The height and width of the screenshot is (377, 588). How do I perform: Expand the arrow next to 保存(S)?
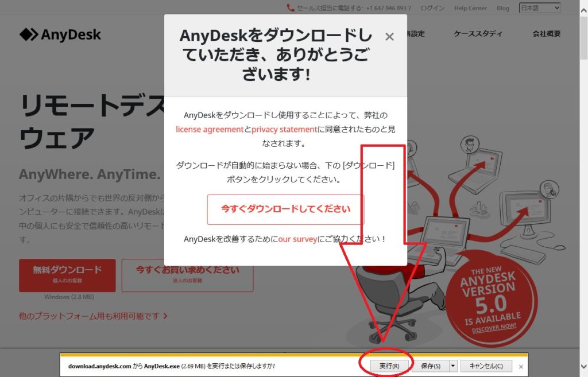click(453, 366)
